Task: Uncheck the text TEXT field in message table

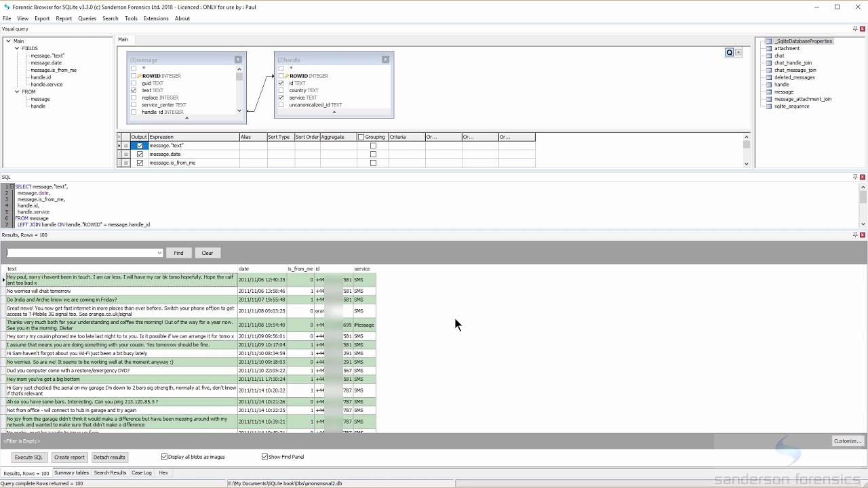Action: (x=134, y=90)
